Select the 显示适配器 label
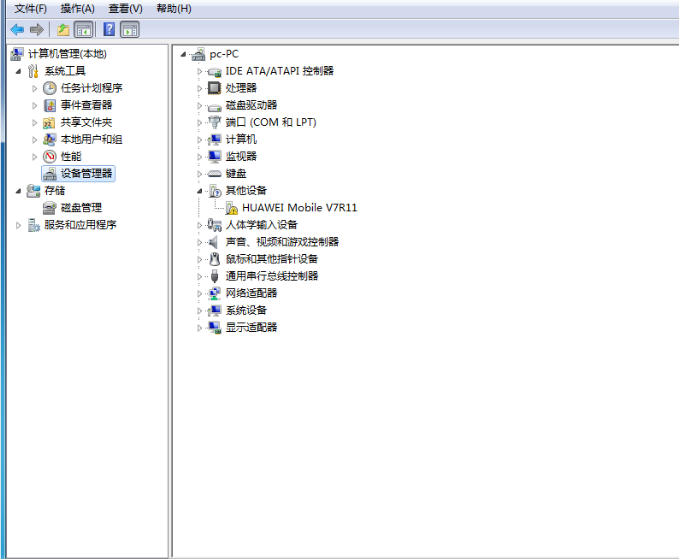This screenshot has width=679, height=559. coord(251,327)
